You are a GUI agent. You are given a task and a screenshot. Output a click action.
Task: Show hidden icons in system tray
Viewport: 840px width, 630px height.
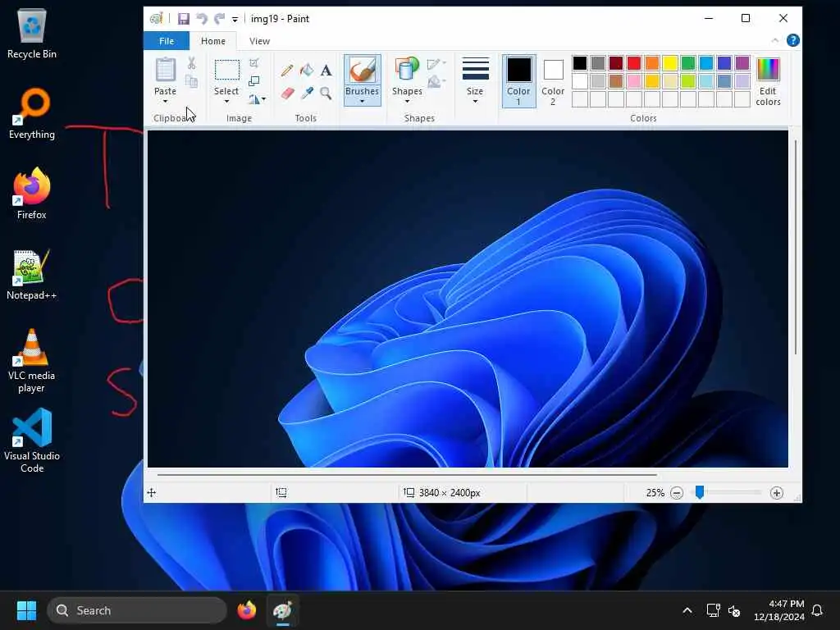click(x=687, y=610)
